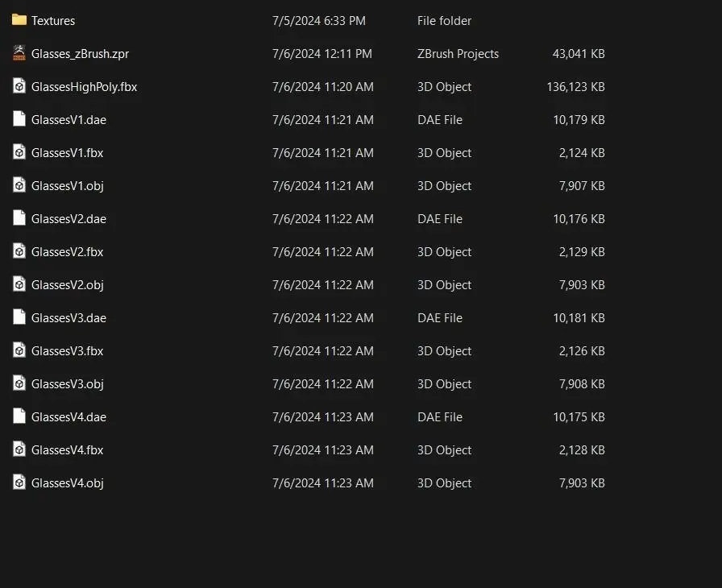Click the ZBrush icon for Glasses_zBrush.zpr
This screenshot has width=722, height=588.
(x=19, y=53)
